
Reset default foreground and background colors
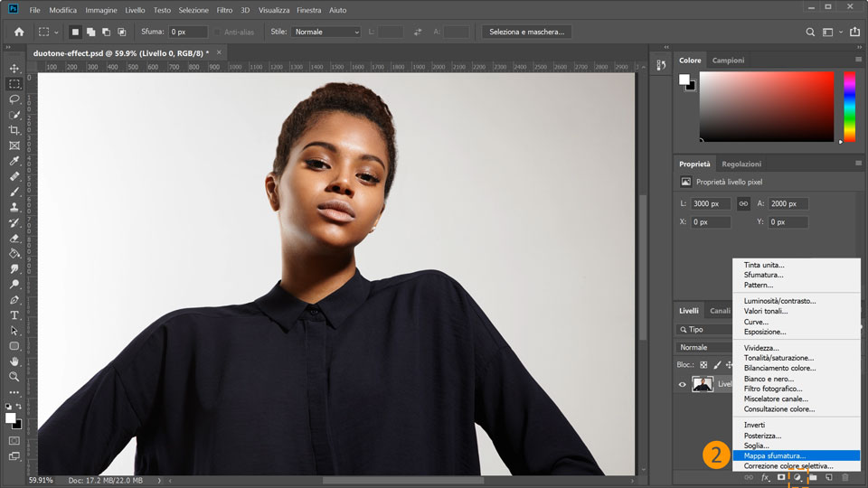coord(8,407)
